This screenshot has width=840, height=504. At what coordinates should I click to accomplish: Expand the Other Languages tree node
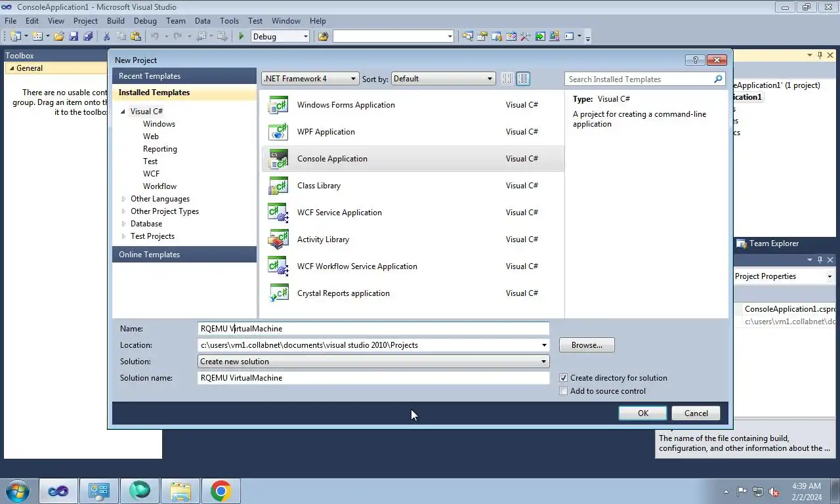tap(123, 199)
